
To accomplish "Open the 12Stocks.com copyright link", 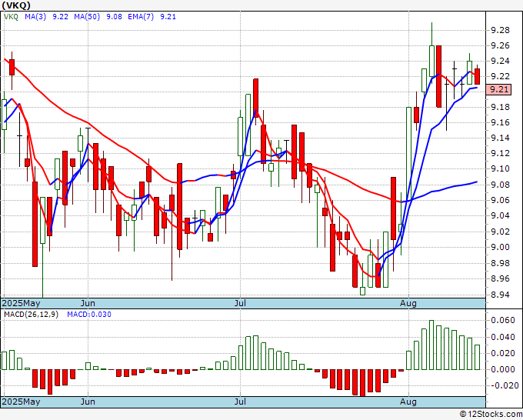I will [x=491, y=415].
